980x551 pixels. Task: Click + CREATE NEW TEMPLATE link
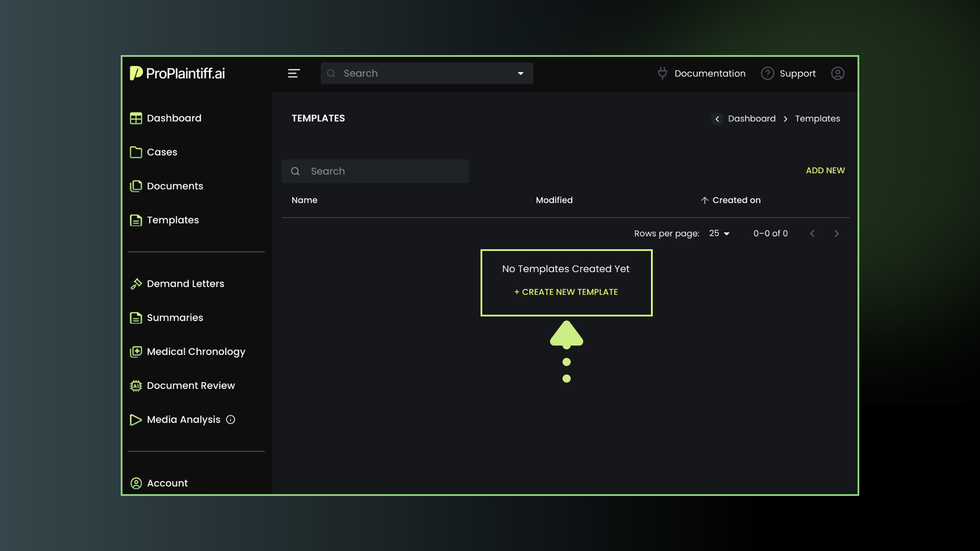(566, 292)
